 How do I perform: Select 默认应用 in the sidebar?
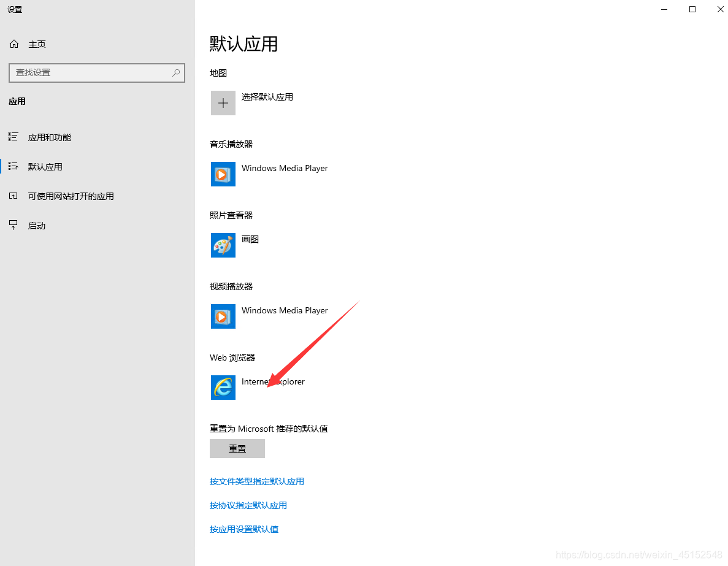click(x=45, y=167)
